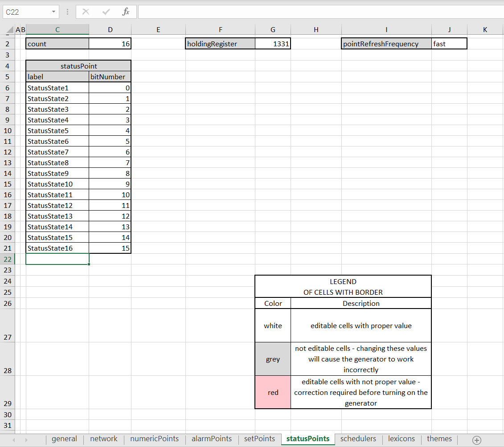
Task: Select column F header
Action: point(220,30)
